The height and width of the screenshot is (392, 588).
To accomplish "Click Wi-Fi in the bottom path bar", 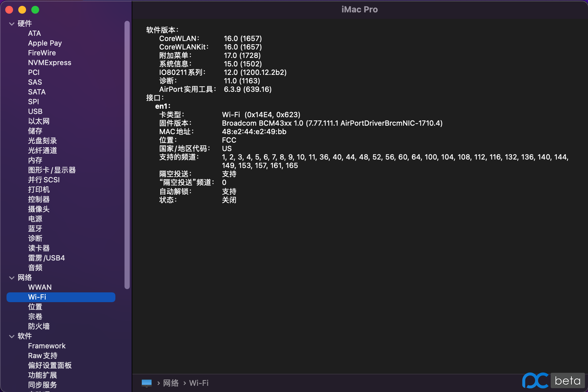I will pos(199,383).
